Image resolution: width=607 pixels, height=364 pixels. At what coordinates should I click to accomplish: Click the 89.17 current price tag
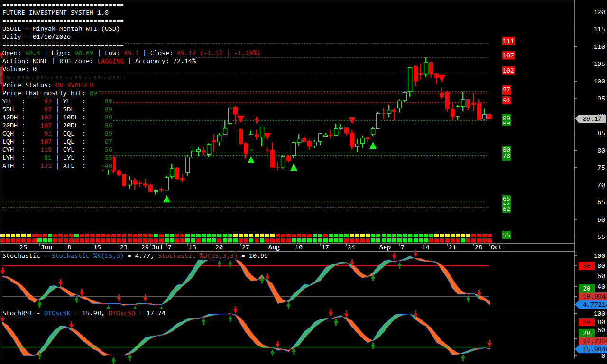[591, 119]
